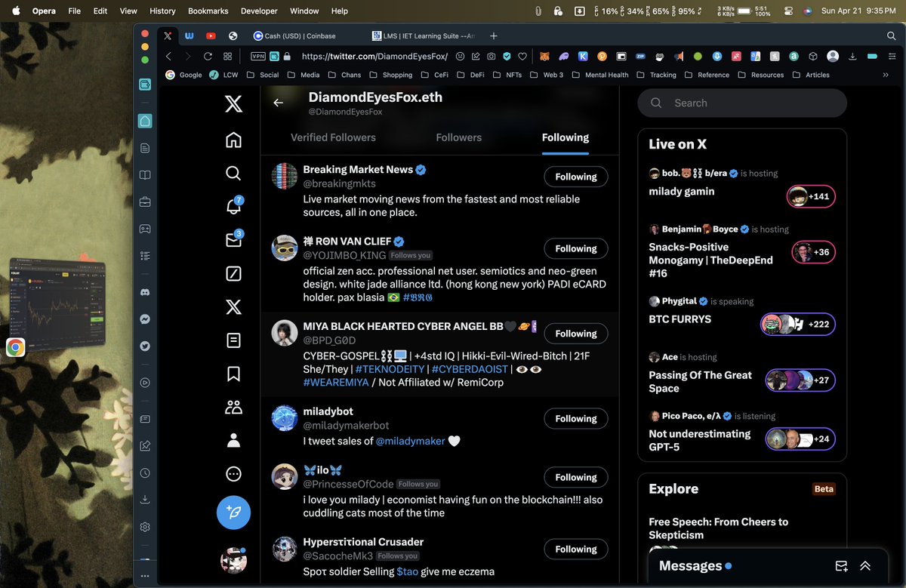The width and height of the screenshot is (906, 588).
Task: Reload the page with the refresh icon
Action: pyautogui.click(x=207, y=56)
